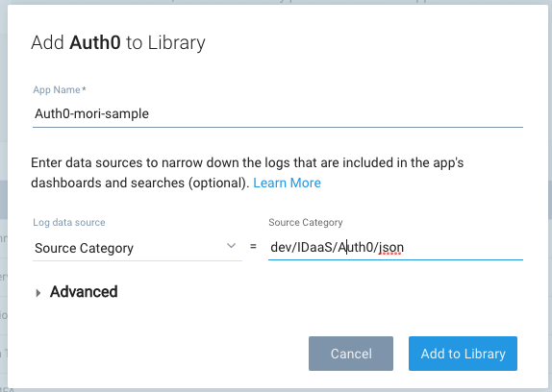Click the required asterisk beside App Name
The height and width of the screenshot is (392, 552).
84,89
